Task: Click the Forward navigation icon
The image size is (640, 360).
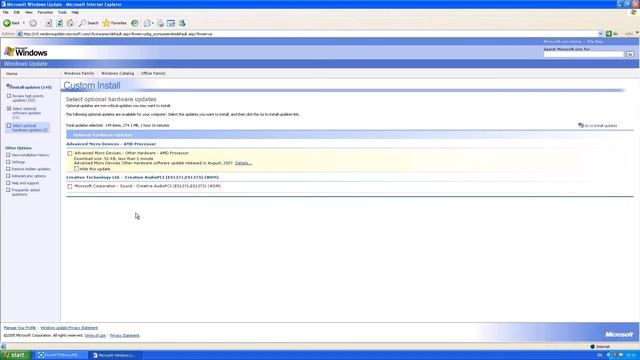Action: tap(33, 23)
